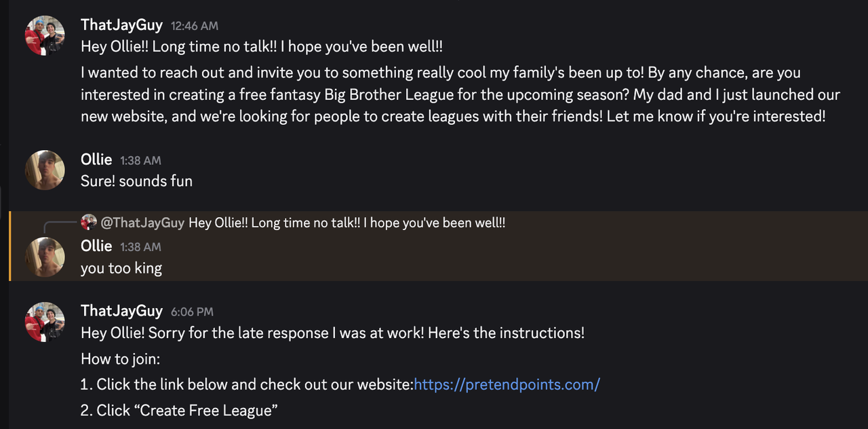This screenshot has height=429, width=868.
Task: Click Ollie's username above "you too king"
Action: pos(96,246)
